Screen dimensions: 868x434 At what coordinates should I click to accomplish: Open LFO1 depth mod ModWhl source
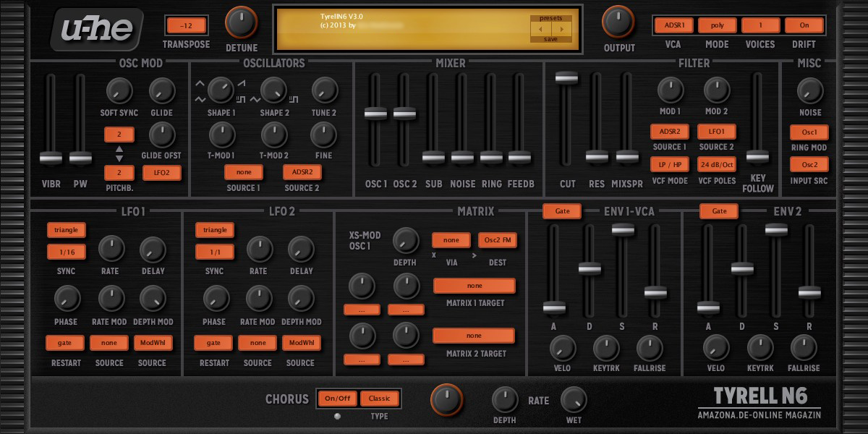coord(153,343)
